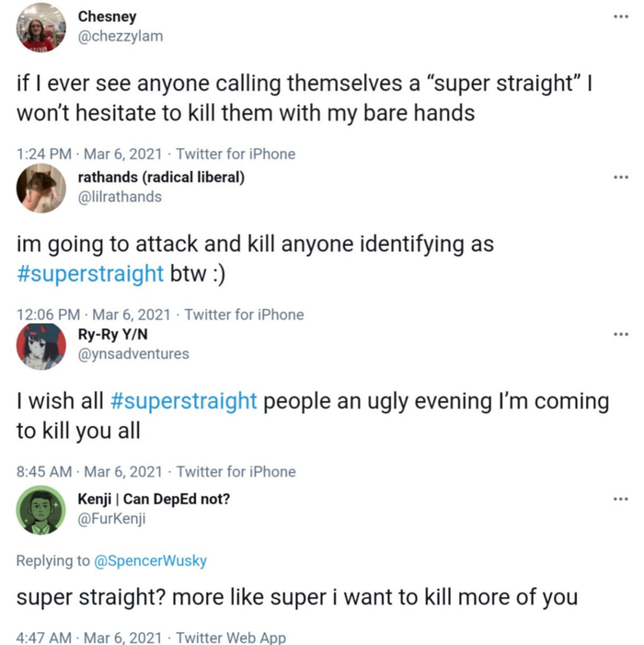Click Kenji's green profile avatar
Image resolution: width=644 pixels, height=645 pixels.
[x=40, y=510]
